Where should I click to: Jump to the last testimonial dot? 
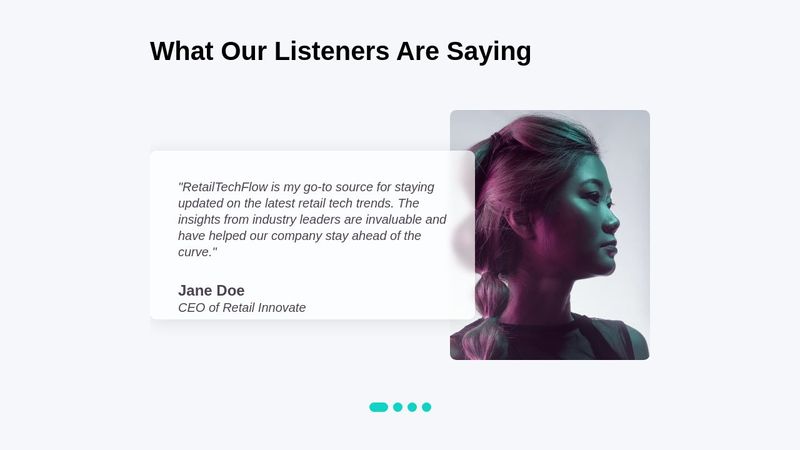[x=427, y=407]
